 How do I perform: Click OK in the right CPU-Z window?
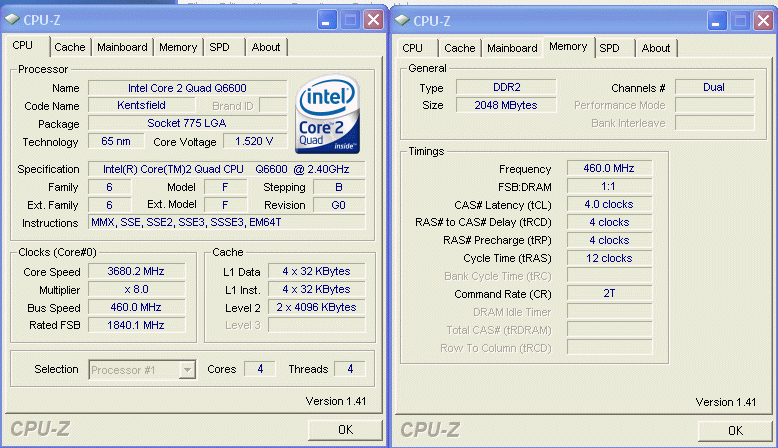point(735,431)
